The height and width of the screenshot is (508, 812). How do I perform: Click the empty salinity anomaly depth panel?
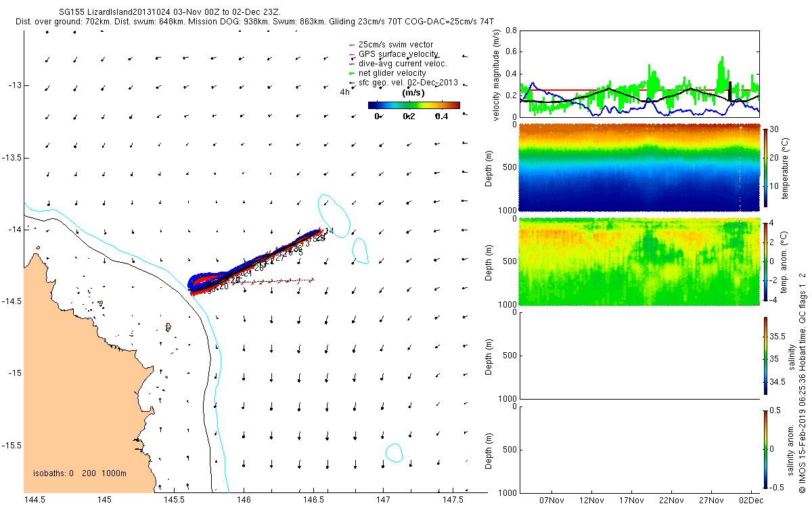pyautogui.click(x=639, y=449)
